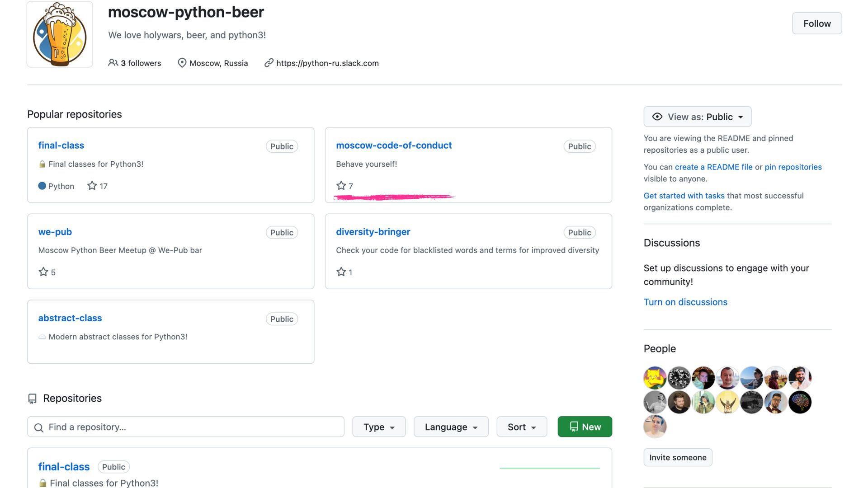
Task: Click the Python language color dot
Action: [42, 186]
